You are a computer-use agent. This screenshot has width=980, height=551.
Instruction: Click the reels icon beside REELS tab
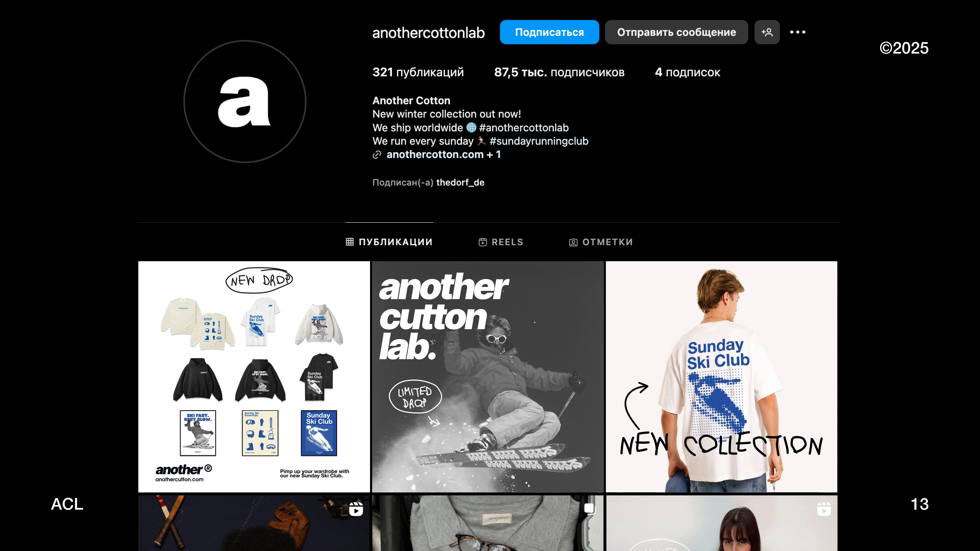[482, 242]
